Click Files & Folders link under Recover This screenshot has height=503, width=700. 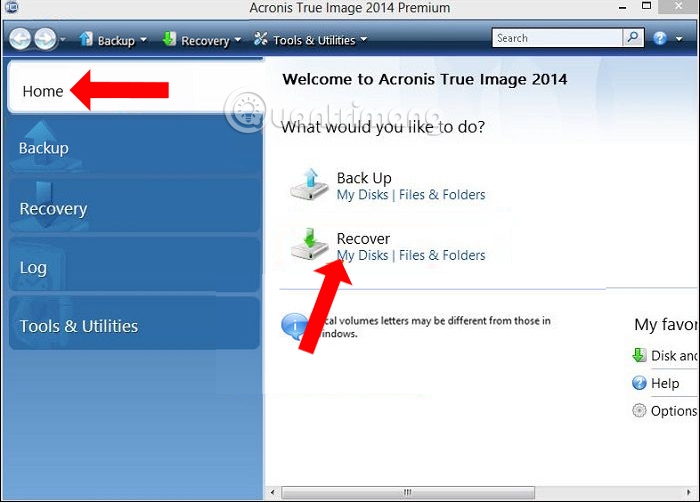tap(442, 255)
